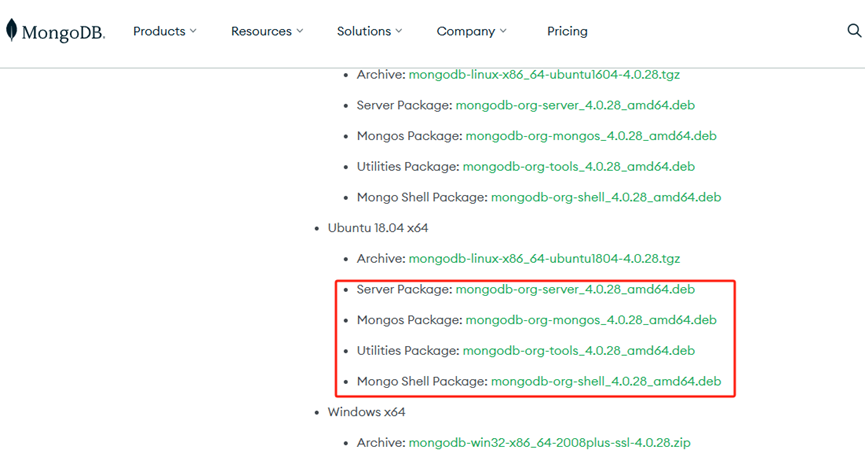The height and width of the screenshot is (461, 865).
Task: Open the Products menu
Action: pyautogui.click(x=164, y=31)
